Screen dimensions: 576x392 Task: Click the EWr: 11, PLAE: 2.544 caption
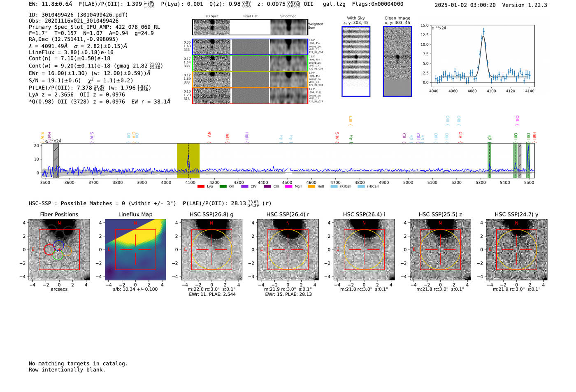click(x=212, y=295)
